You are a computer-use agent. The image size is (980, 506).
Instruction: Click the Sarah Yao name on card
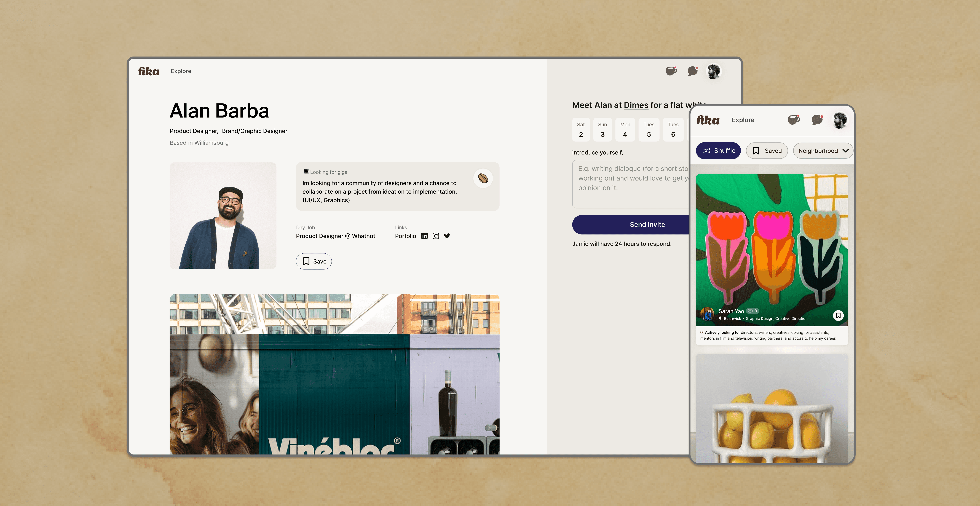click(x=731, y=311)
